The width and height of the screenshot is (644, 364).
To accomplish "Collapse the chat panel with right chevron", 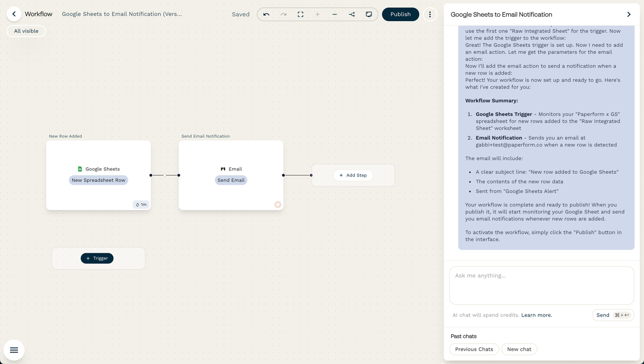I will (629, 14).
